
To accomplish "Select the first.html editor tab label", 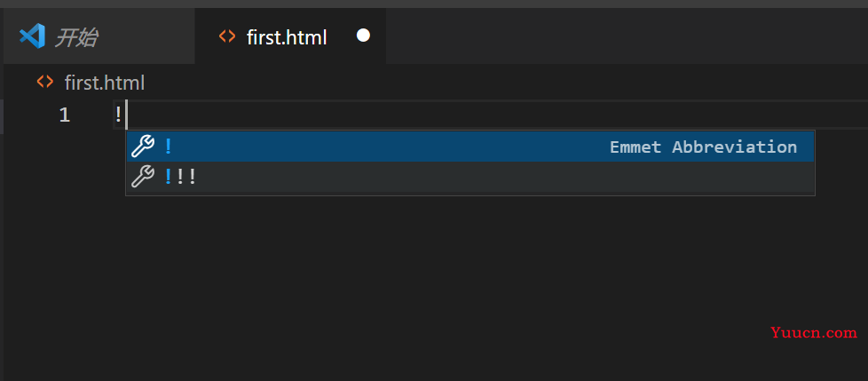I will (x=287, y=37).
